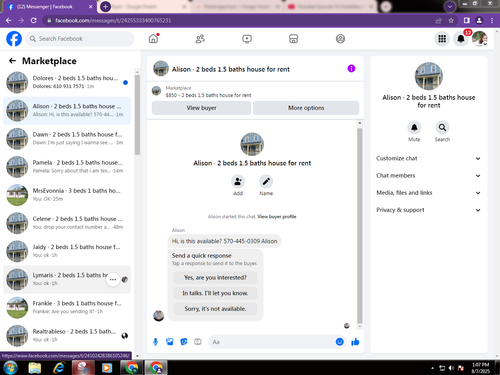Click the View buyer button
The height and width of the screenshot is (375, 500).
(x=201, y=108)
